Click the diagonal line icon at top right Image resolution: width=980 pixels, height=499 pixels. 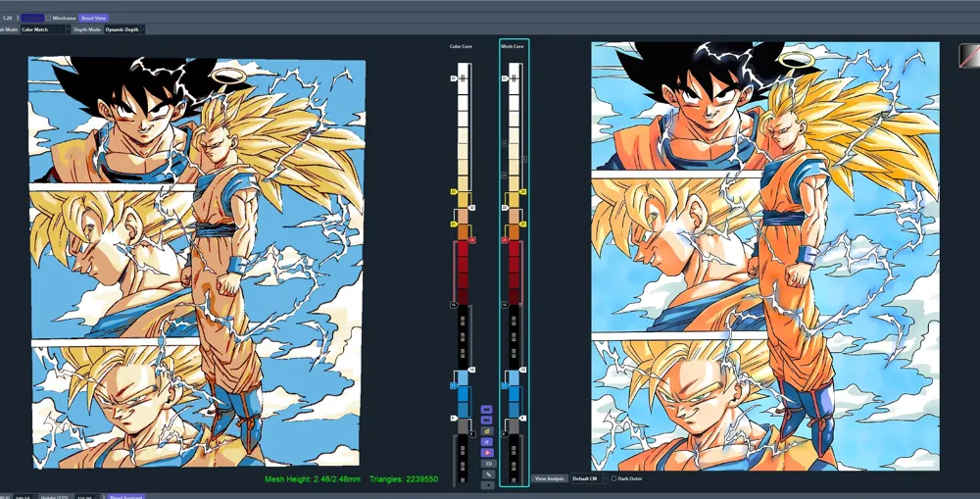pos(969,54)
